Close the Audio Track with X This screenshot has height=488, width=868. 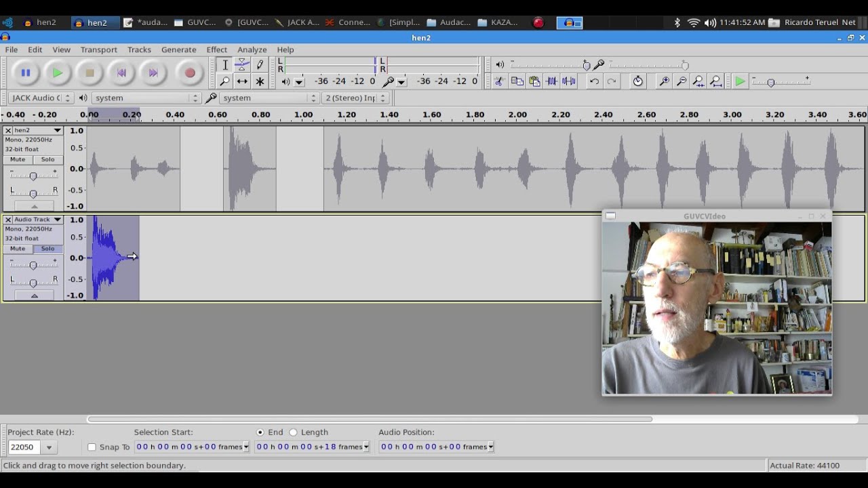pyautogui.click(x=8, y=220)
